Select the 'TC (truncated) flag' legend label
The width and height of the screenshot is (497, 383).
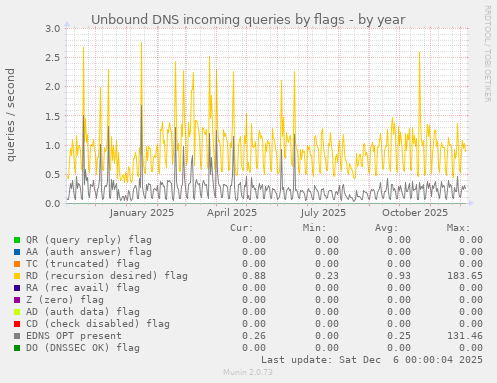83,264
